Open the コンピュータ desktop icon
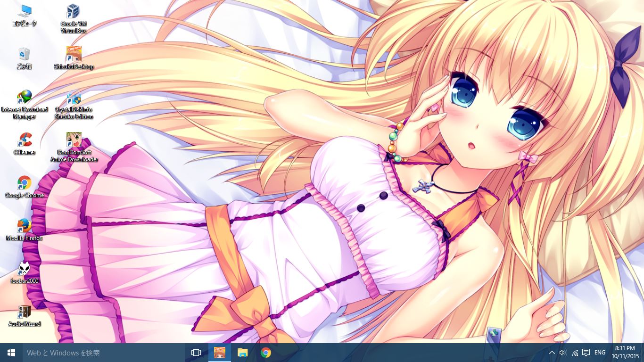Viewport: 644px width, 362px height. coord(25,16)
